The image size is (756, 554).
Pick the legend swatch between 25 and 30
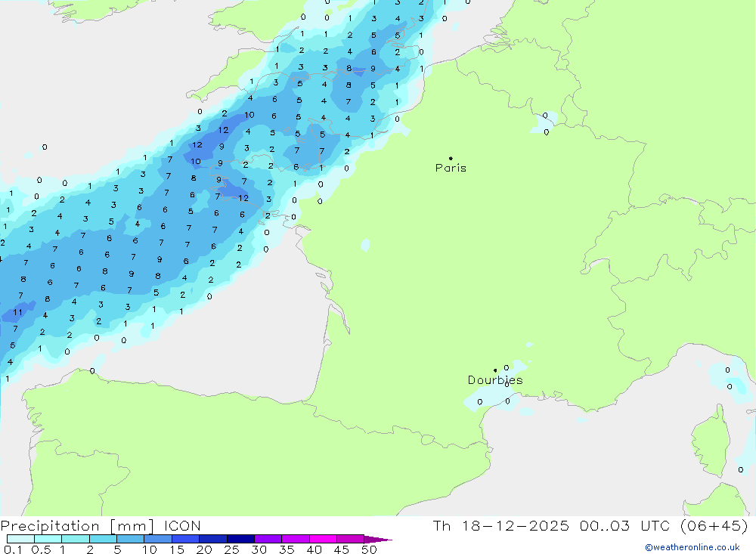pos(240,539)
